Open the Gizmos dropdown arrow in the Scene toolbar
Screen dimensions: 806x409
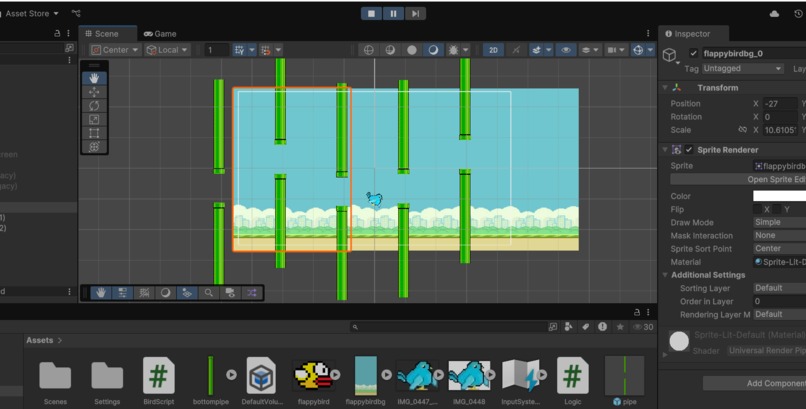click(650, 50)
